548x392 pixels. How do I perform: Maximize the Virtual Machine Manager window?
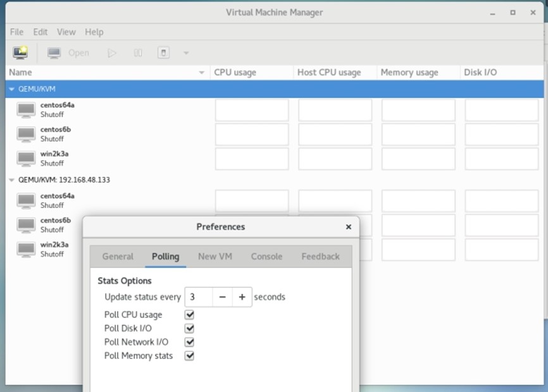click(x=513, y=13)
